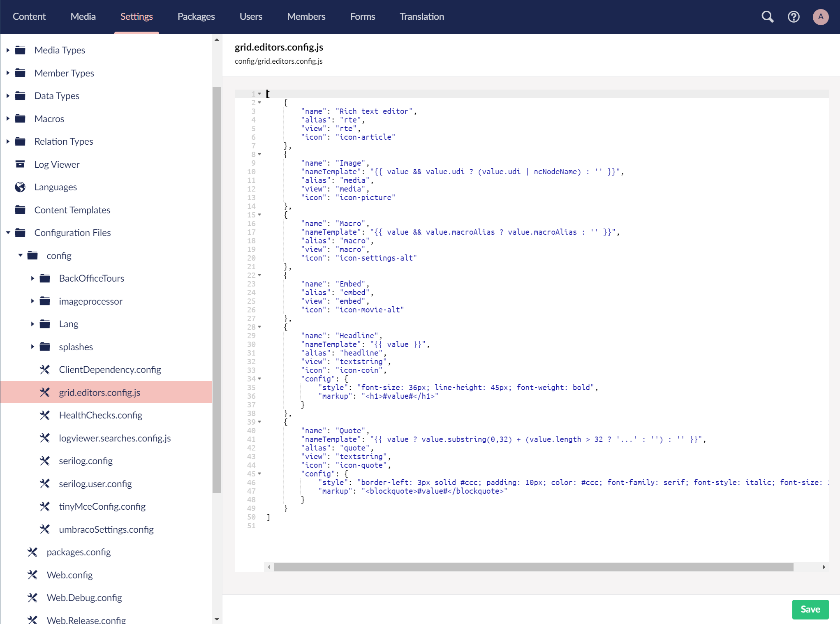Click the ClientDependency.config tools icon

[45, 370]
